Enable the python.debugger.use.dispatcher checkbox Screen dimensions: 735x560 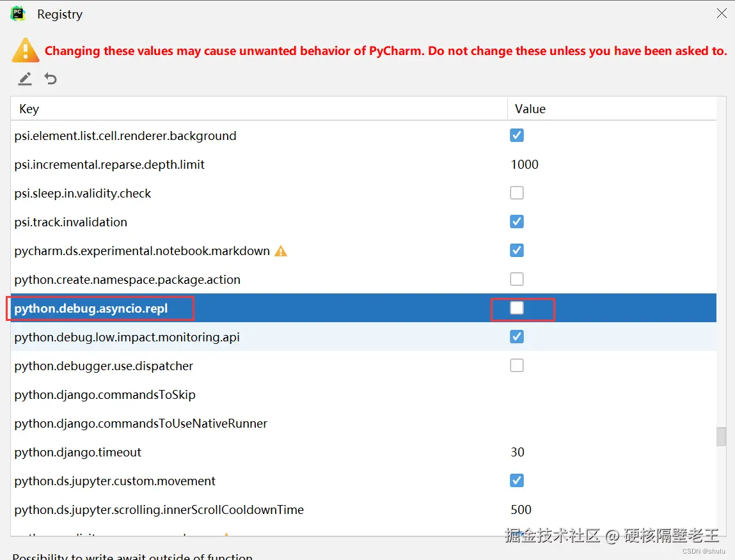(517, 365)
